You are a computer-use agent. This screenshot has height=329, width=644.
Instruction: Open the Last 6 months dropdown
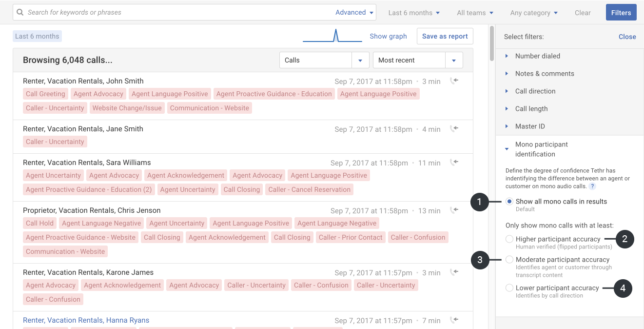[x=414, y=13]
